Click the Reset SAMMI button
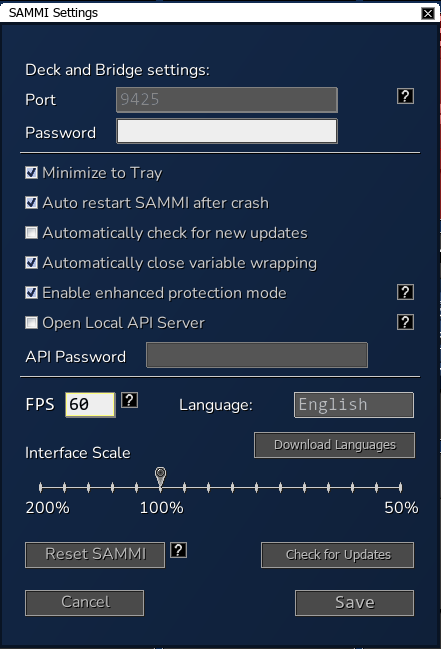Viewport: 441px width, 649px height. 95,555
